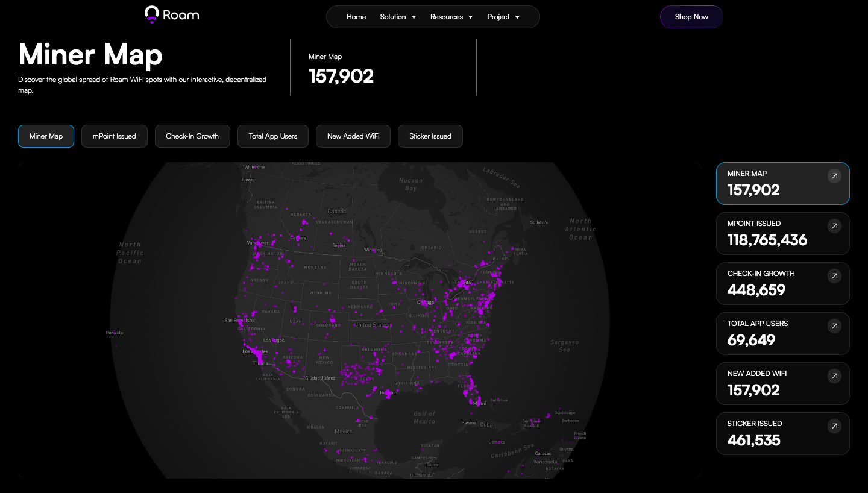868x493 pixels.
Task: Click the United States label on map
Action: coord(372,325)
